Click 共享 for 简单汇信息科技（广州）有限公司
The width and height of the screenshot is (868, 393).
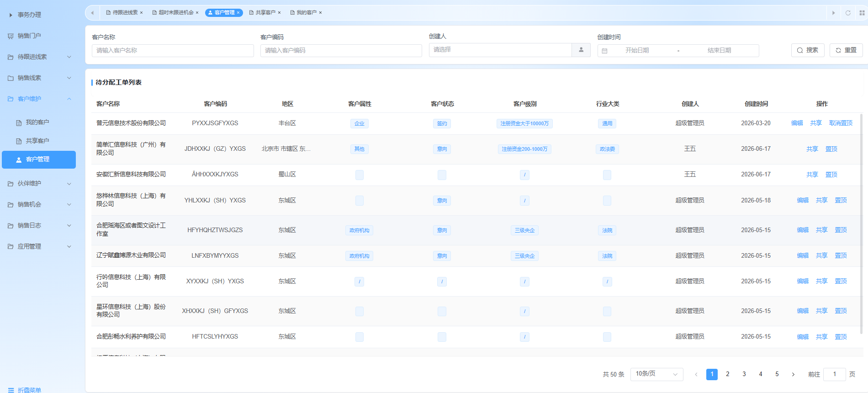click(x=812, y=149)
